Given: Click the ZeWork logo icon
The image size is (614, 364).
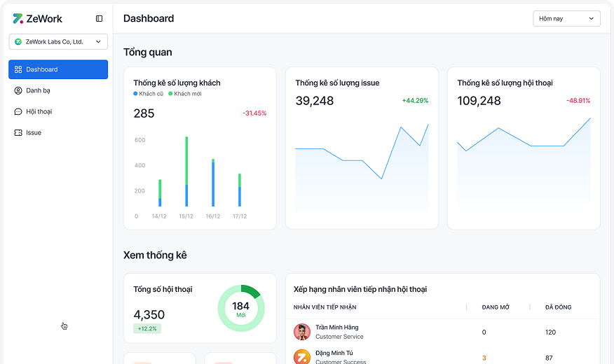Looking at the screenshot, I should point(18,18).
